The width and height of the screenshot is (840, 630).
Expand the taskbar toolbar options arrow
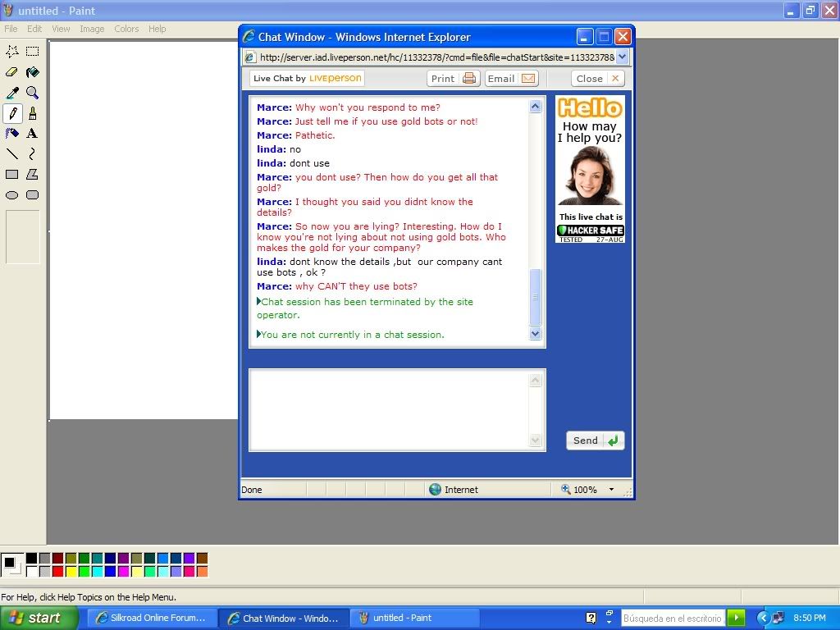[x=609, y=618]
